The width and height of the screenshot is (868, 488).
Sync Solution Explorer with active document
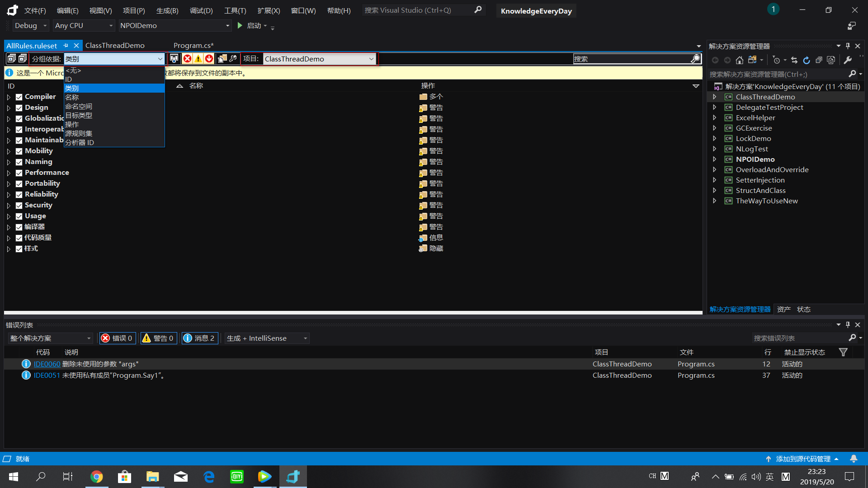click(794, 60)
